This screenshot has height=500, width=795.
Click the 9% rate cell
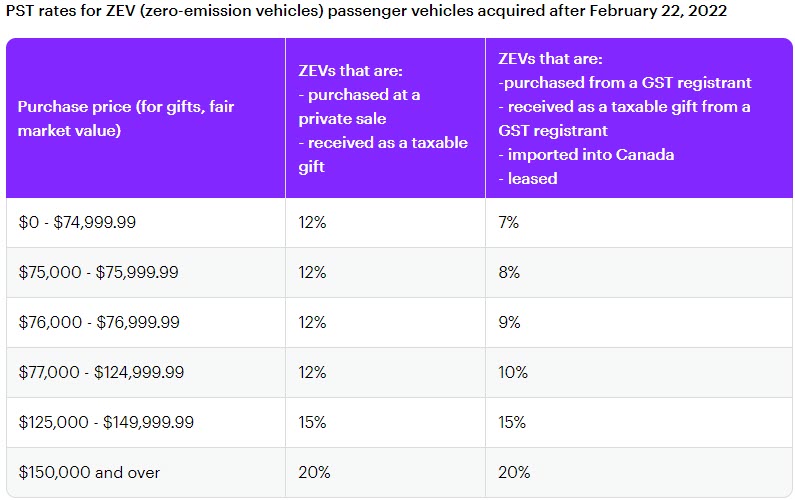508,323
